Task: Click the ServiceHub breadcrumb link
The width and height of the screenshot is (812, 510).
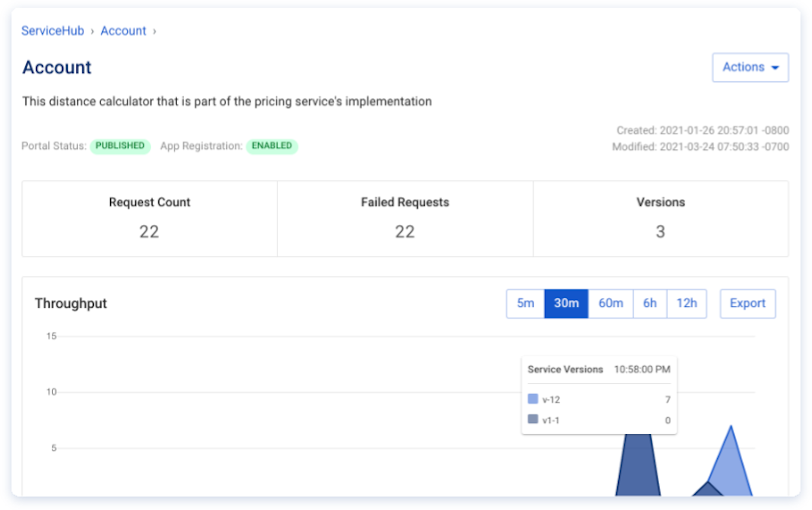Action: 52,30
